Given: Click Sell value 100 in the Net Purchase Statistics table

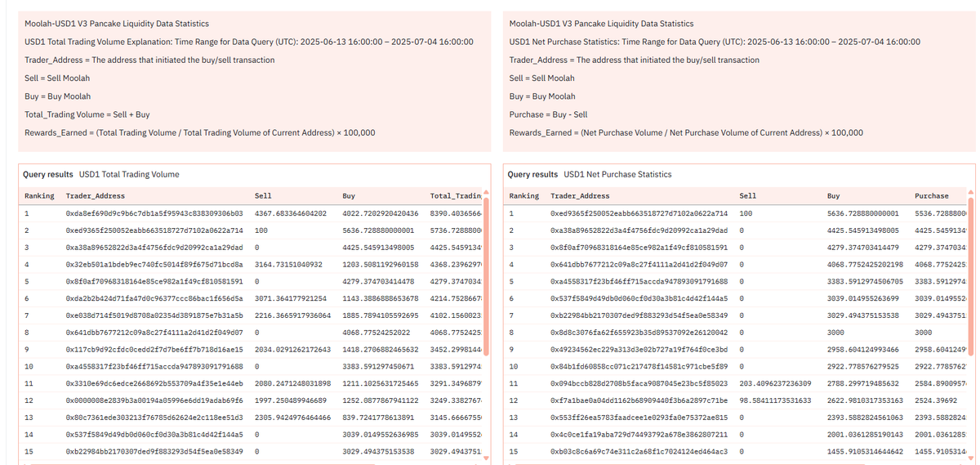Looking at the screenshot, I should 746,213.
